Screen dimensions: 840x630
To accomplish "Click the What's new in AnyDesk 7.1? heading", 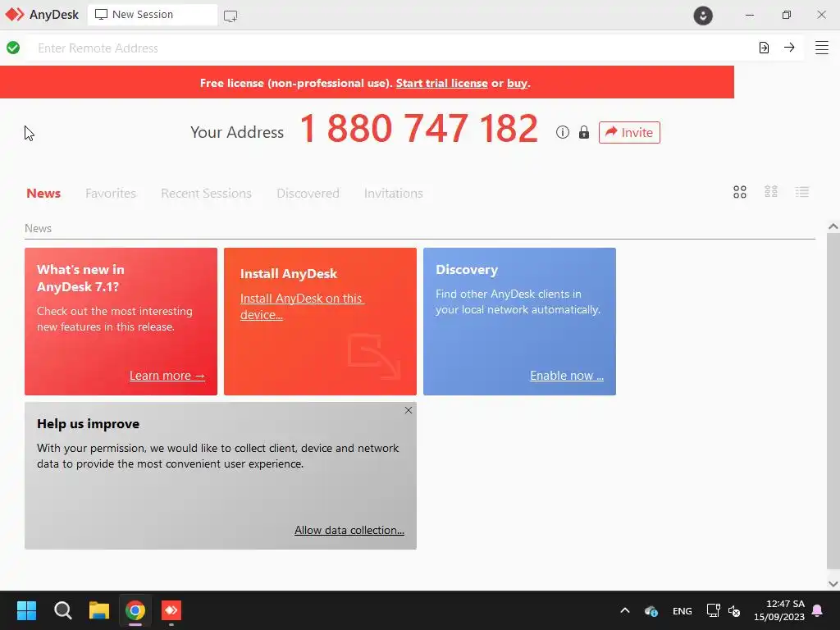I will click(80, 278).
